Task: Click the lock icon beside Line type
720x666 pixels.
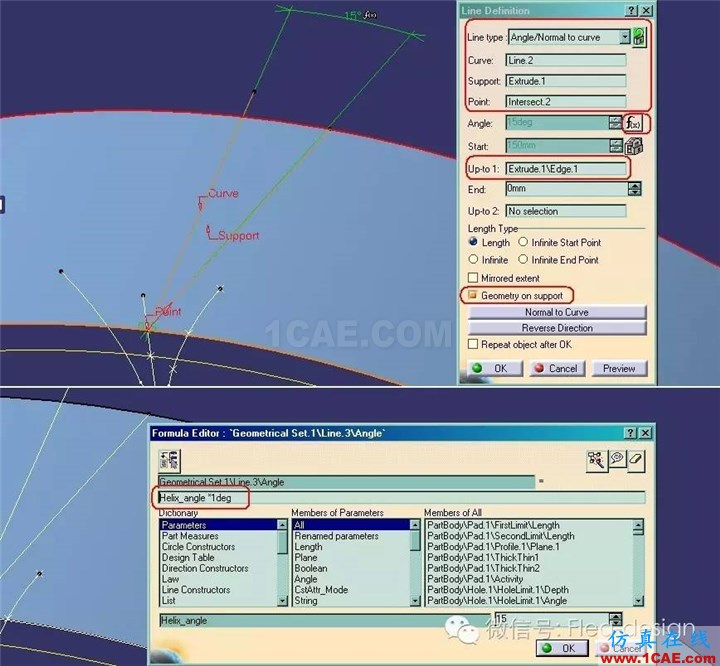Action: [x=639, y=37]
